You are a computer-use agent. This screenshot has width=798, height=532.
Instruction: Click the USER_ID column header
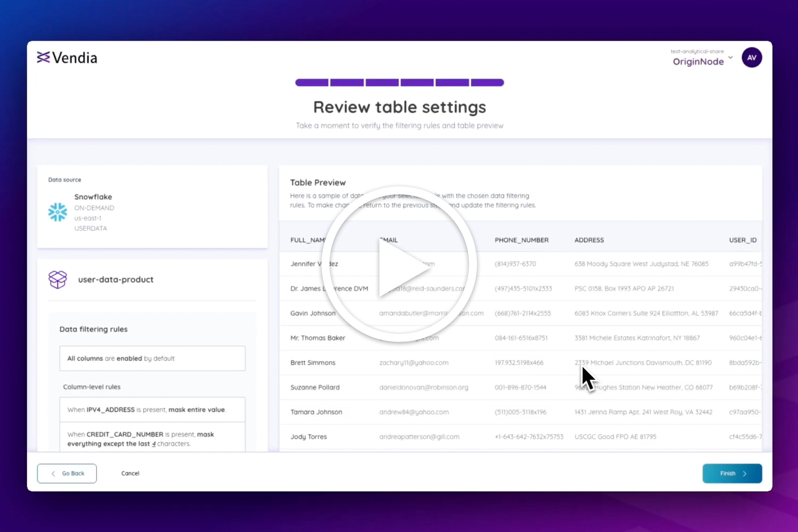[x=743, y=240]
